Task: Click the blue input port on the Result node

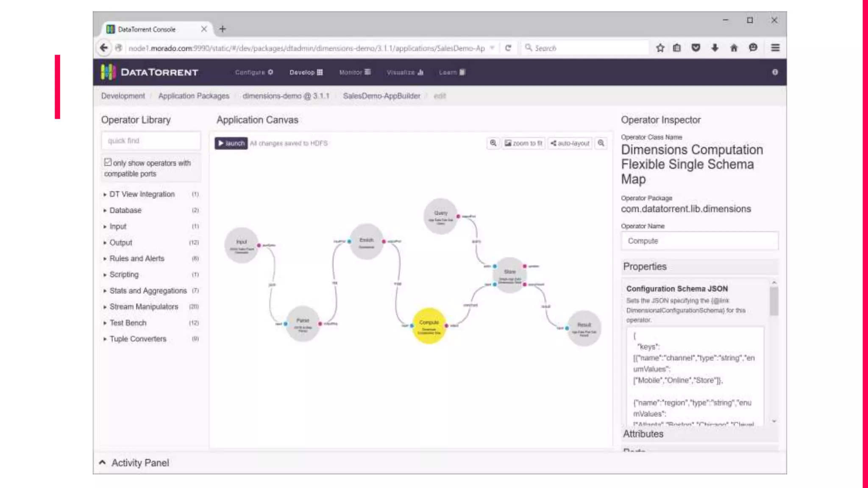Action: tap(567, 328)
